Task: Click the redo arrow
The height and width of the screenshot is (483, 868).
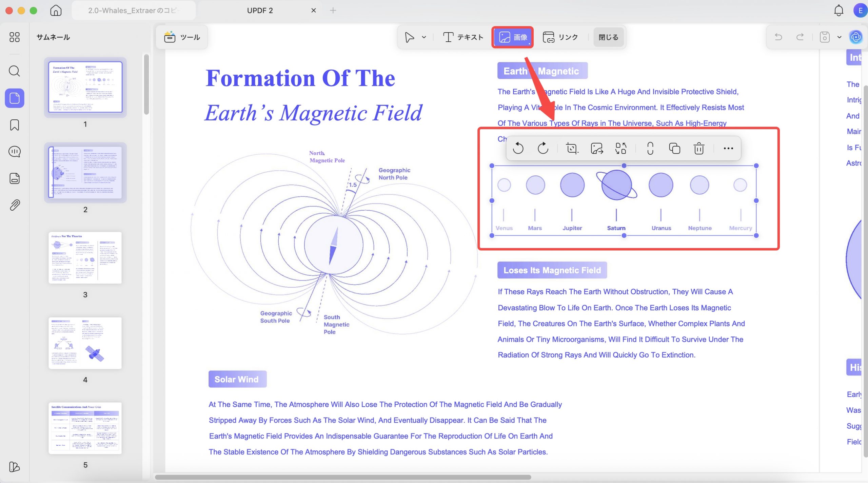Action: pyautogui.click(x=800, y=37)
